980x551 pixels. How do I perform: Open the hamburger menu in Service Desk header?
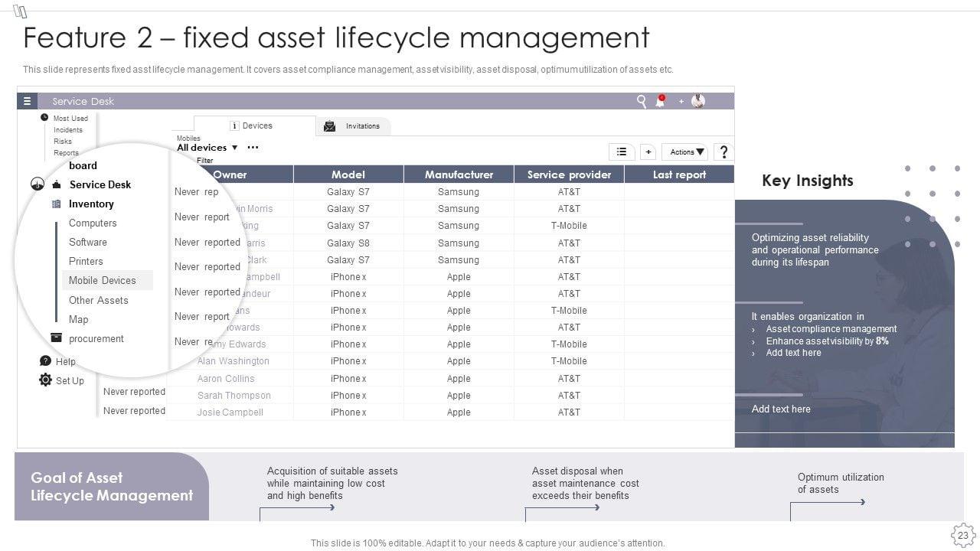pyautogui.click(x=27, y=101)
